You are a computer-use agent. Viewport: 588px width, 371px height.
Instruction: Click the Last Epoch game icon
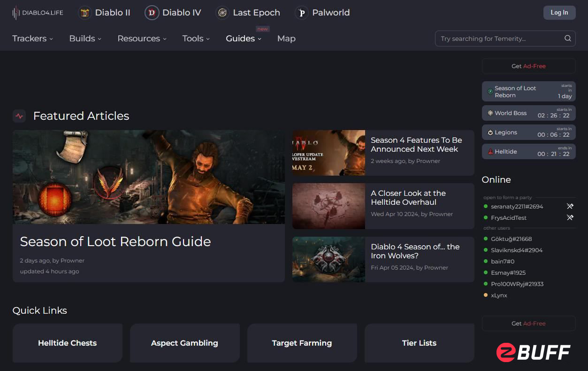tap(222, 13)
